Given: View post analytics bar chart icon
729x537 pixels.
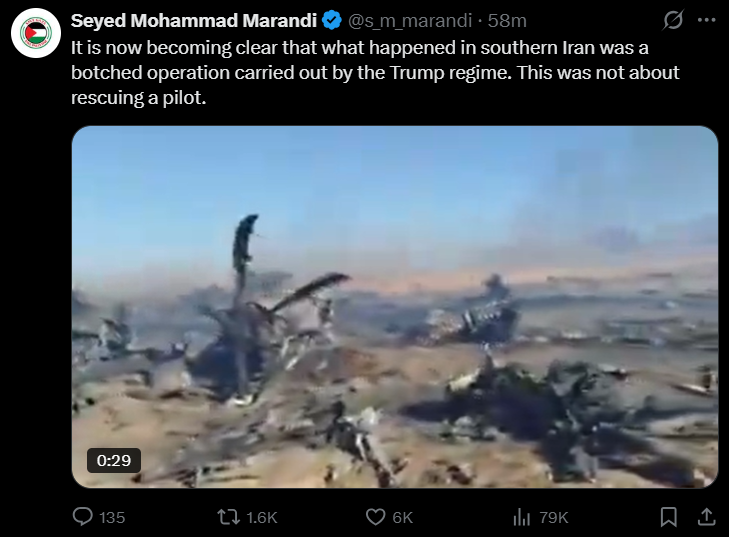Looking at the screenshot, I should [522, 517].
